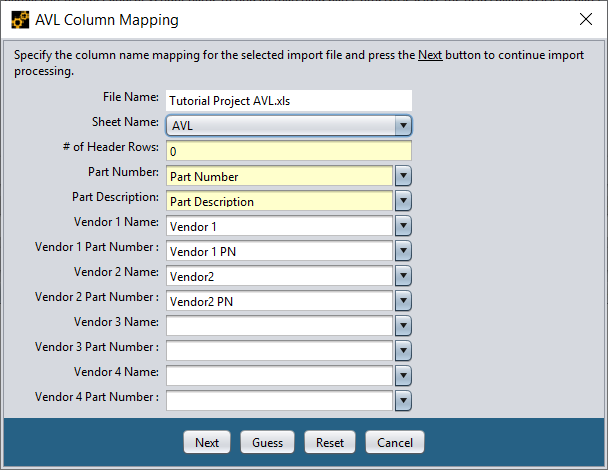This screenshot has width=608, height=470.
Task: Open Vendor 1 Part Number dropdown arrow
Action: [403, 251]
